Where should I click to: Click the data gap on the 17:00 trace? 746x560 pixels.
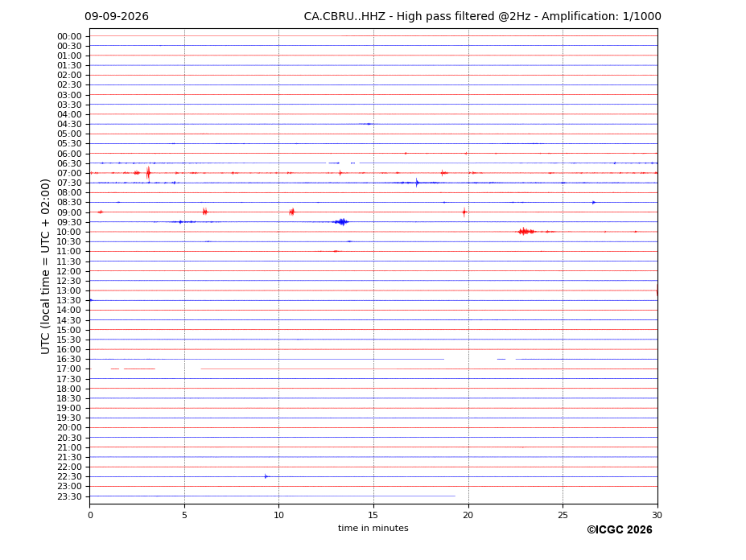tap(178, 369)
